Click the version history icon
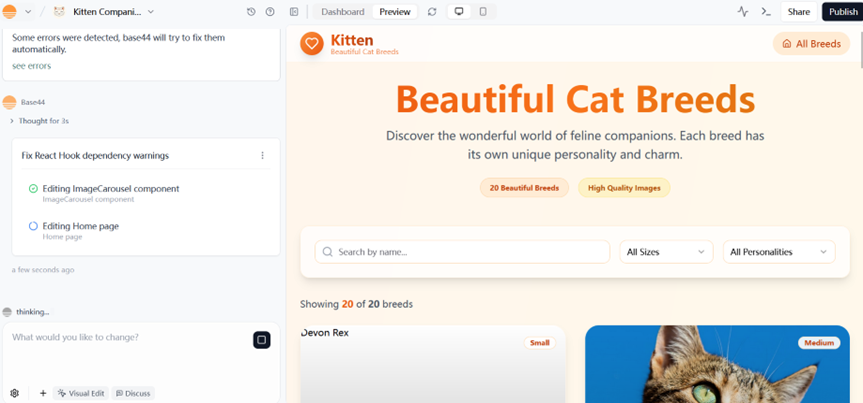 251,12
